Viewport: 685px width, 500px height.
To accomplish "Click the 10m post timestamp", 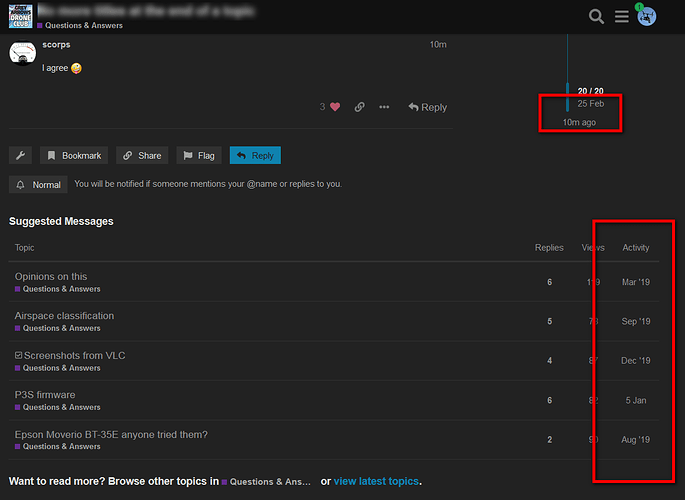I will point(438,45).
